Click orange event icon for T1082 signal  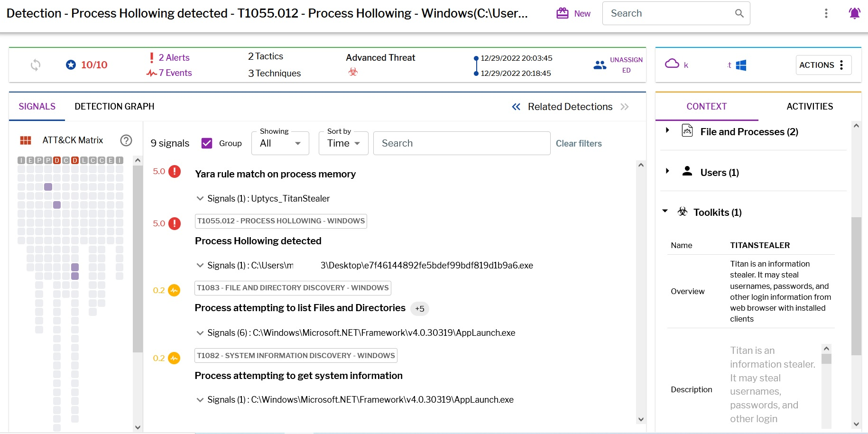pos(174,358)
